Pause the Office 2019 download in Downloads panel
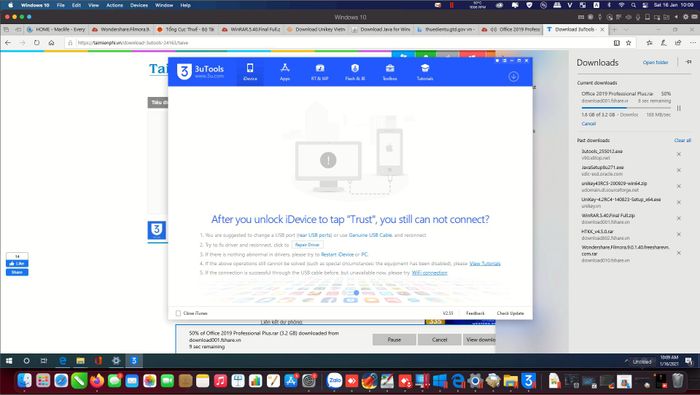The height and width of the screenshot is (395, 700). point(679,108)
